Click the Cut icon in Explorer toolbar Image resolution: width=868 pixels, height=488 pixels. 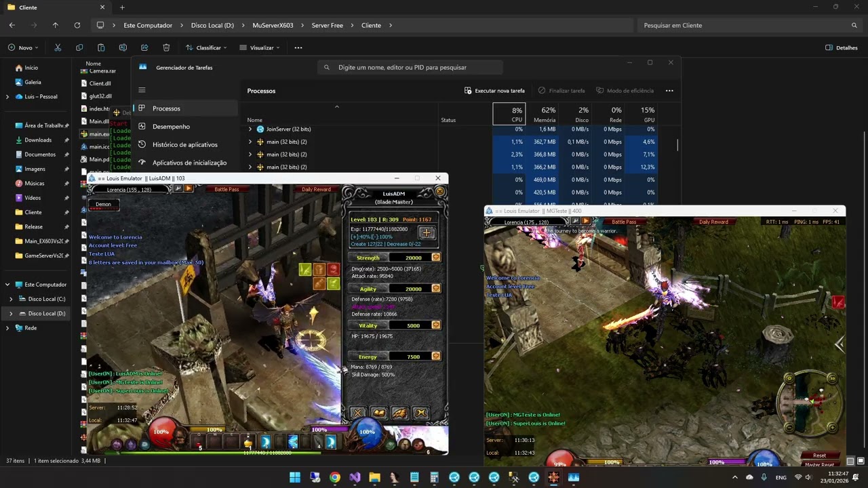tap(58, 47)
